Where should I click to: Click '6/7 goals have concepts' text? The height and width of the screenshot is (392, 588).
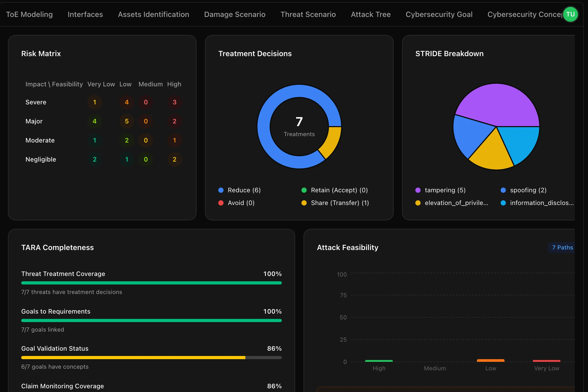click(55, 367)
